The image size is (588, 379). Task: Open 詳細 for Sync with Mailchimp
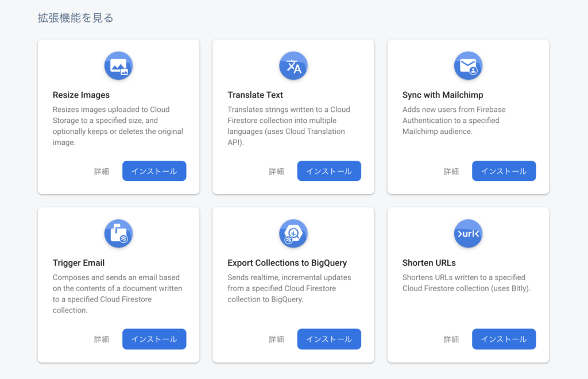(451, 171)
